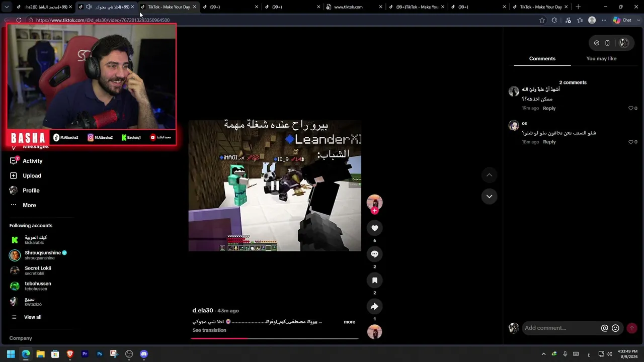
Task: Click the Company footer link in sidebar
Action: (21, 338)
